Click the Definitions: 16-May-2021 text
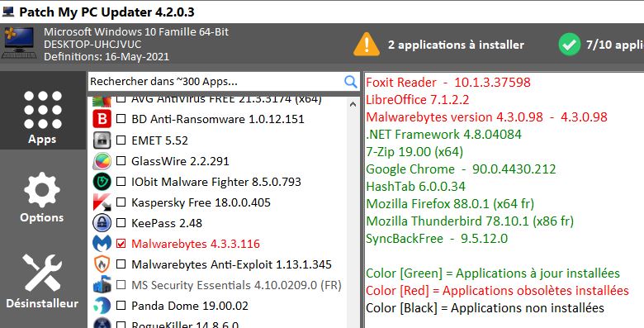 [107, 57]
